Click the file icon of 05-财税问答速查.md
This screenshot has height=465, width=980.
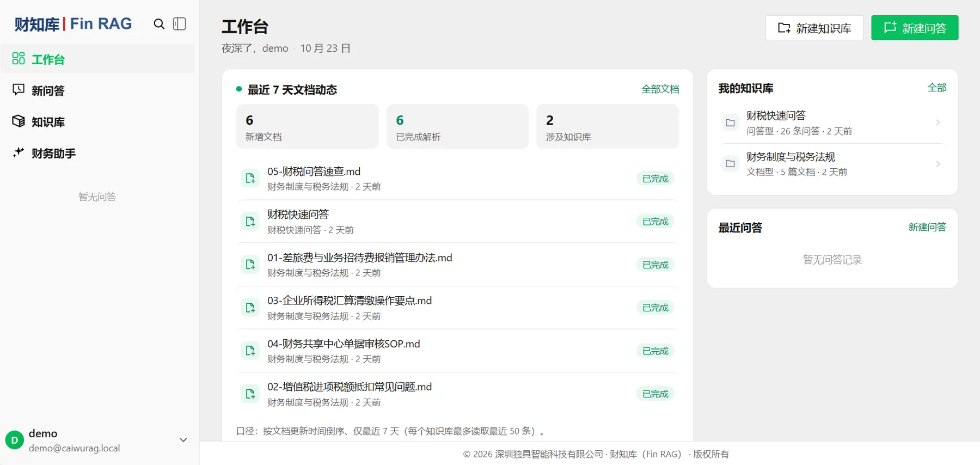pyautogui.click(x=250, y=179)
